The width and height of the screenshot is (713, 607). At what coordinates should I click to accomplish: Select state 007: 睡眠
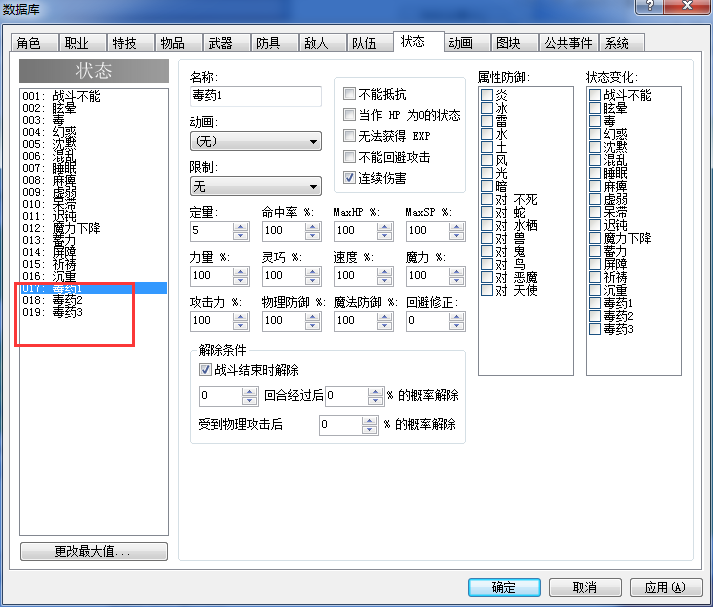point(94,168)
